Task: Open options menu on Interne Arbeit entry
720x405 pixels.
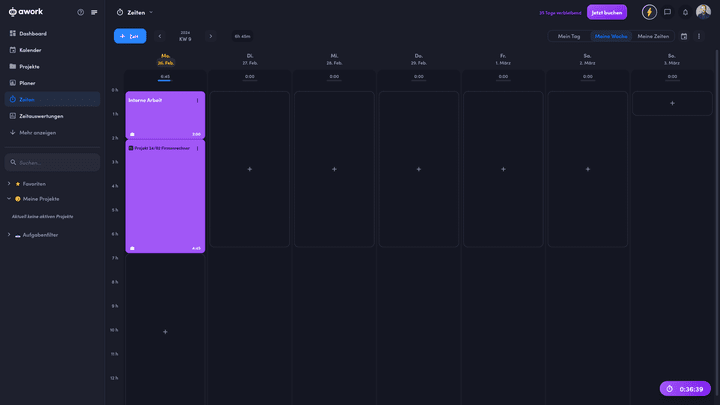Action: 198,100
